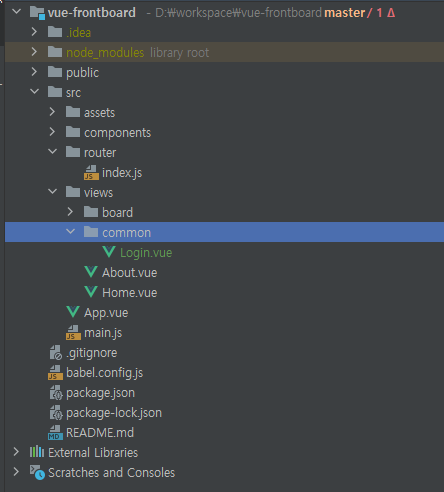The image size is (444, 492).
Task: Click the Vue icon of App.vue
Action: click(73, 312)
